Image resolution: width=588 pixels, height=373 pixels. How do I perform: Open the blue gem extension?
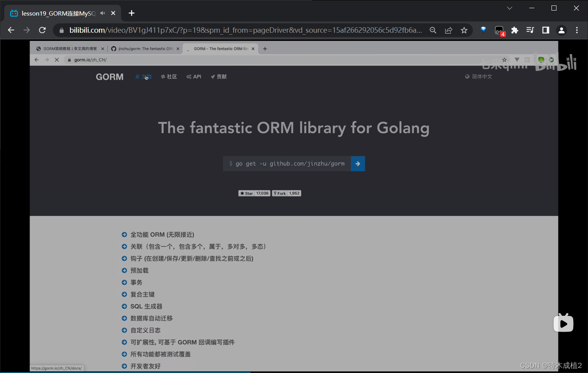coord(483,30)
